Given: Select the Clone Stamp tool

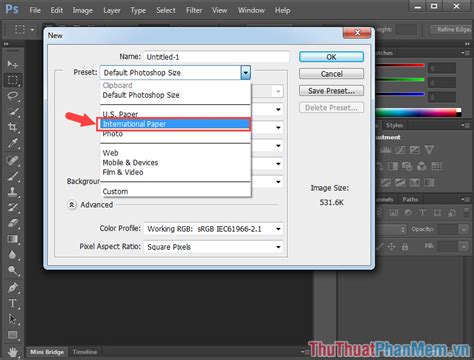Looking at the screenshot, I should 13,192.
